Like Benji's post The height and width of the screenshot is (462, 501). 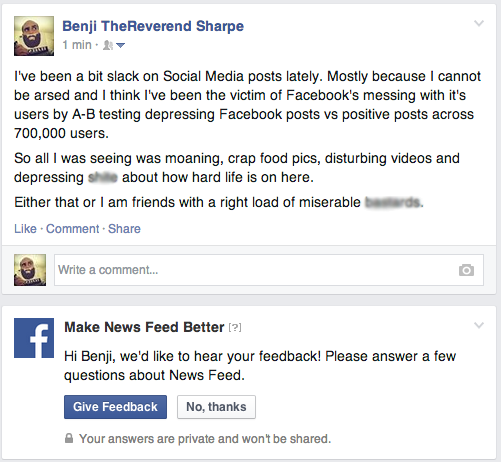(x=25, y=229)
